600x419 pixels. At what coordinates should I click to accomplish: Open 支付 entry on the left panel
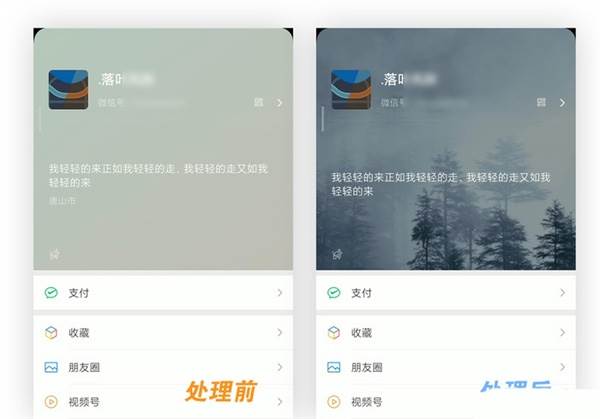pos(163,293)
